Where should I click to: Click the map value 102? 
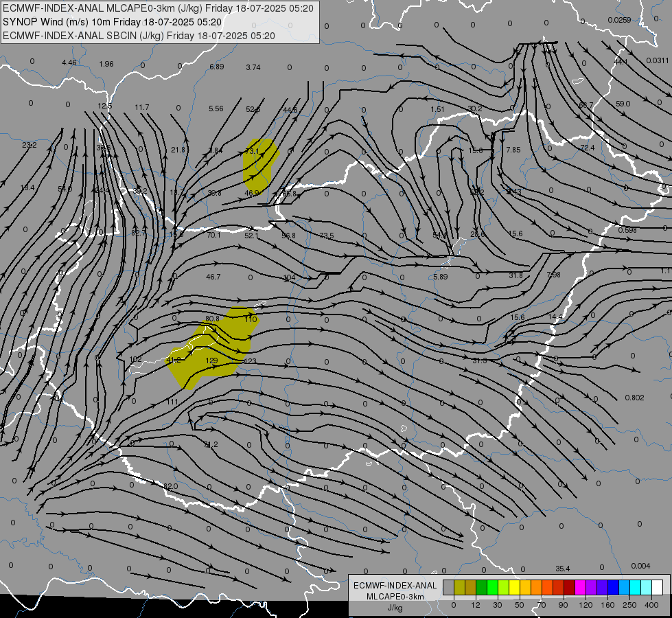tap(135, 359)
